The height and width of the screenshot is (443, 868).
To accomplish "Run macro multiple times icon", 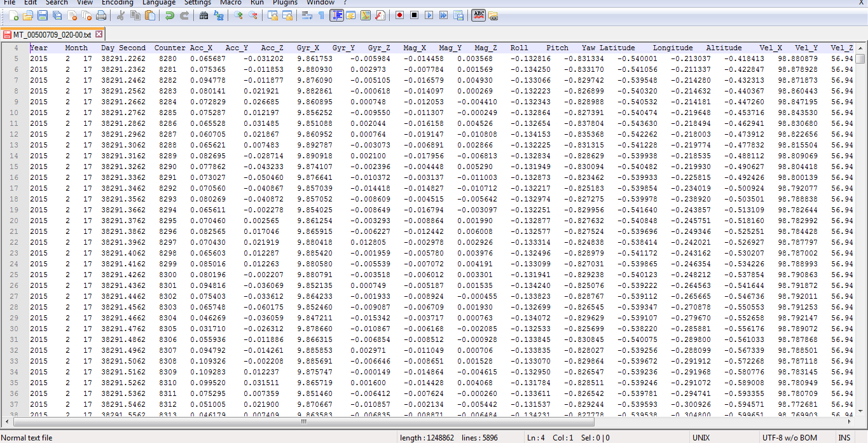I will click(443, 15).
